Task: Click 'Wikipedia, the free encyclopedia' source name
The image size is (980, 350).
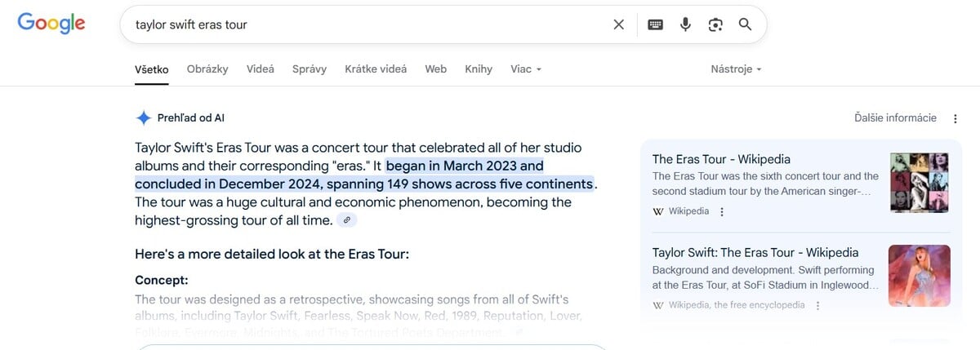Action: (737, 305)
